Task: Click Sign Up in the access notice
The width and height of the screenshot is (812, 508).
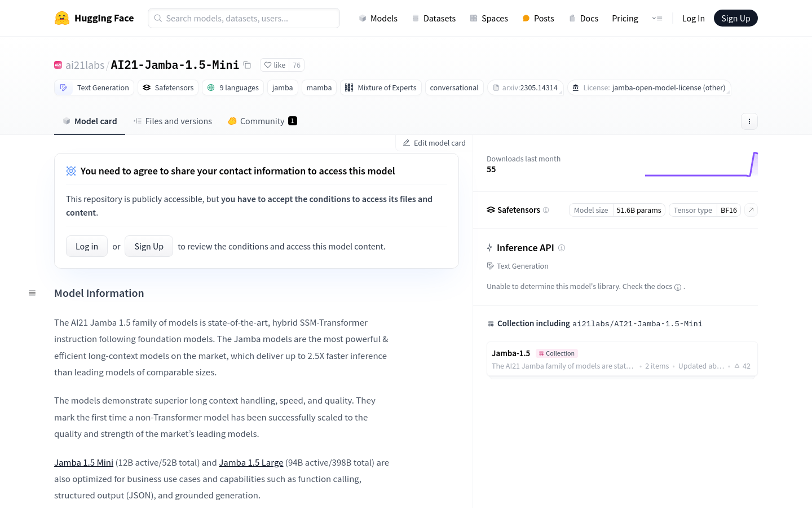Action: pyautogui.click(x=149, y=246)
